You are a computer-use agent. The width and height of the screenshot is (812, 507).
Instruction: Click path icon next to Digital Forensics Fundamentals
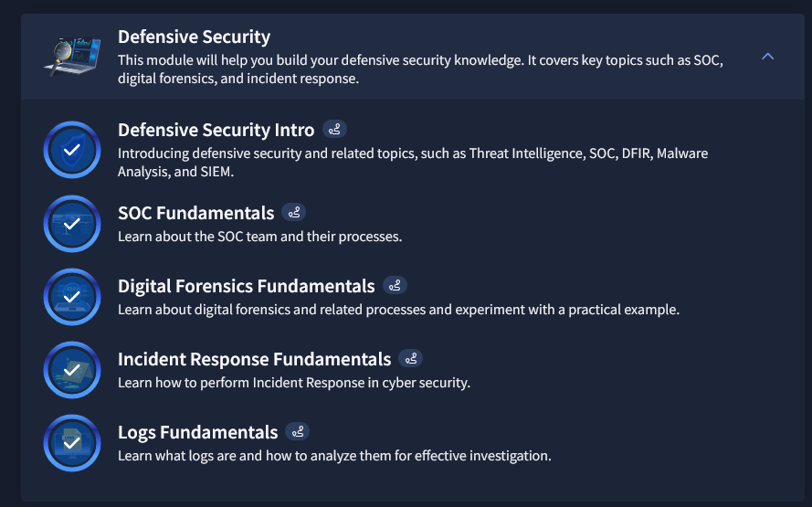[395, 286]
